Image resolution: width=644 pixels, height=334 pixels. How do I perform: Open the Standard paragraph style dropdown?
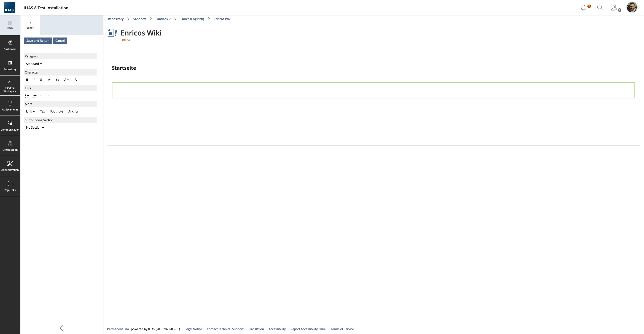pyautogui.click(x=34, y=64)
